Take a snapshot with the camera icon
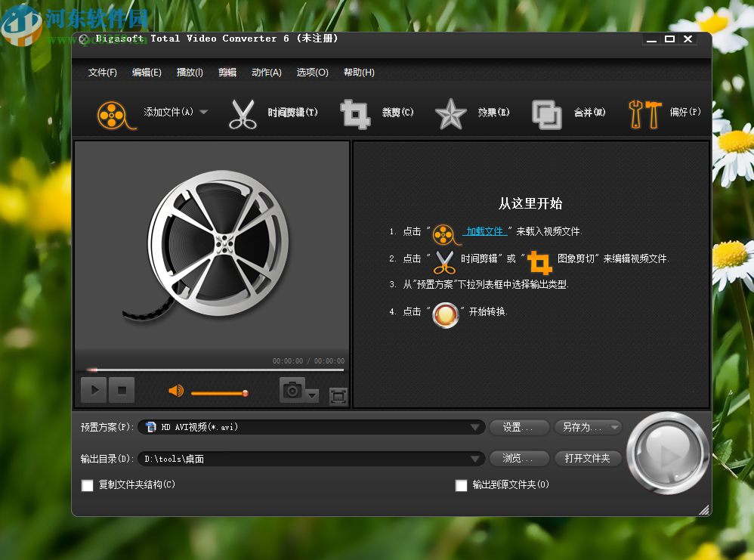754x560 pixels. 291,390
